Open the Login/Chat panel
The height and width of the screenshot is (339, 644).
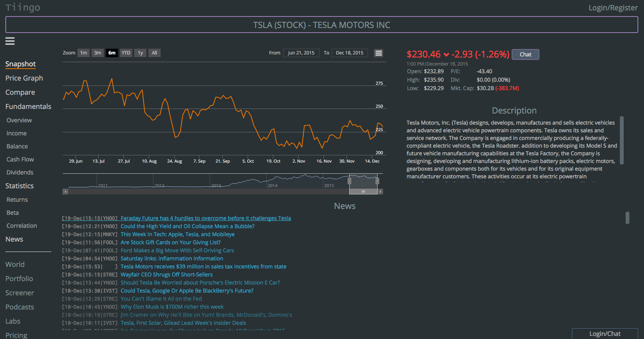pos(605,334)
